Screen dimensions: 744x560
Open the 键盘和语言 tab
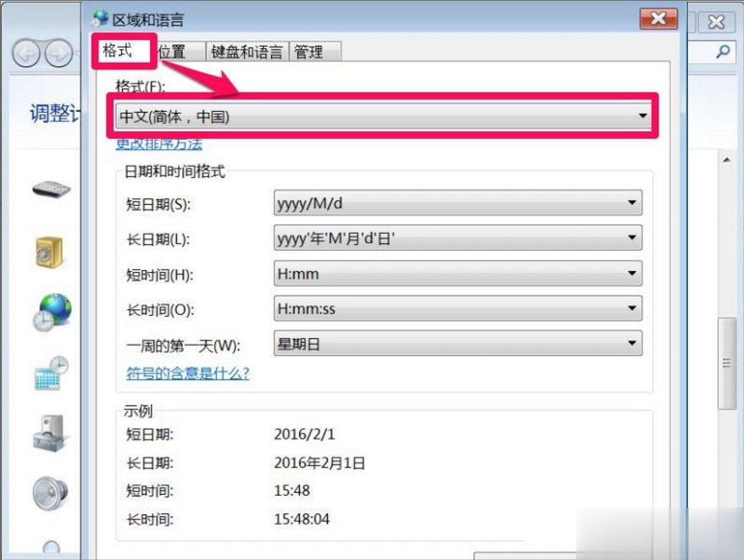247,51
